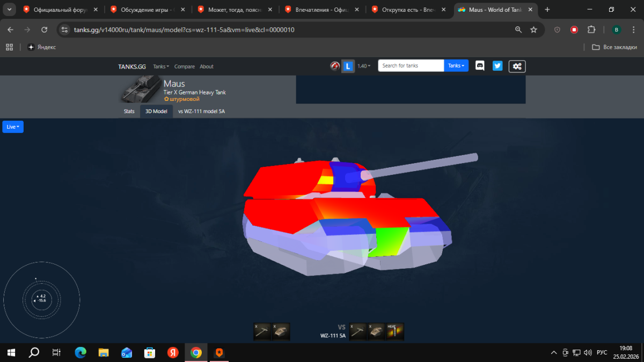Image resolution: width=644 pixels, height=362 pixels.
Task: Open the apps grid in bookmarks bar
Action: coord(9,47)
